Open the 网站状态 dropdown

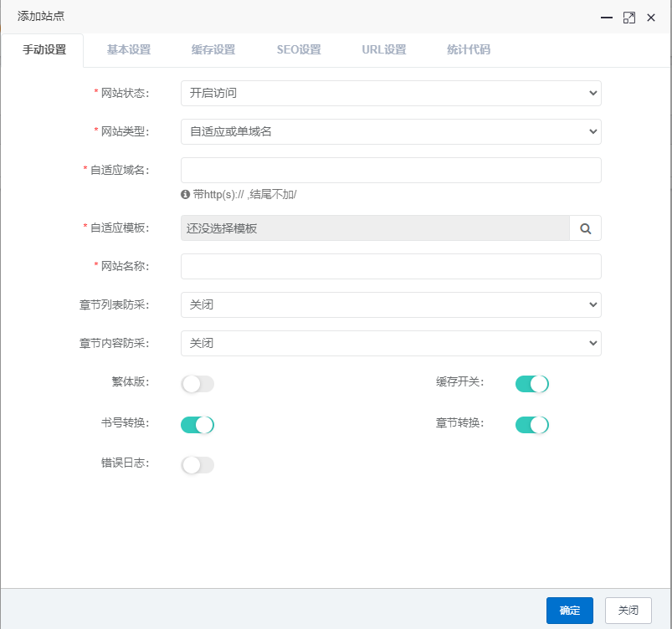(391, 93)
